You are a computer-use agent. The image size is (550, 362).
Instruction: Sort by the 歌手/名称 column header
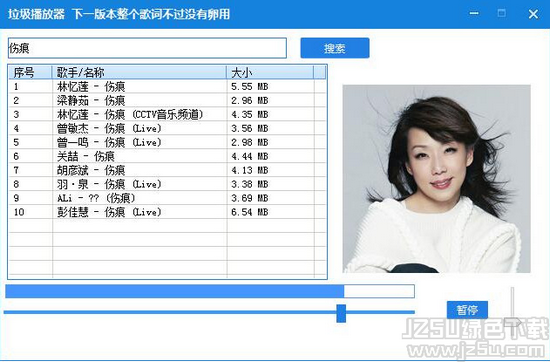click(139, 73)
